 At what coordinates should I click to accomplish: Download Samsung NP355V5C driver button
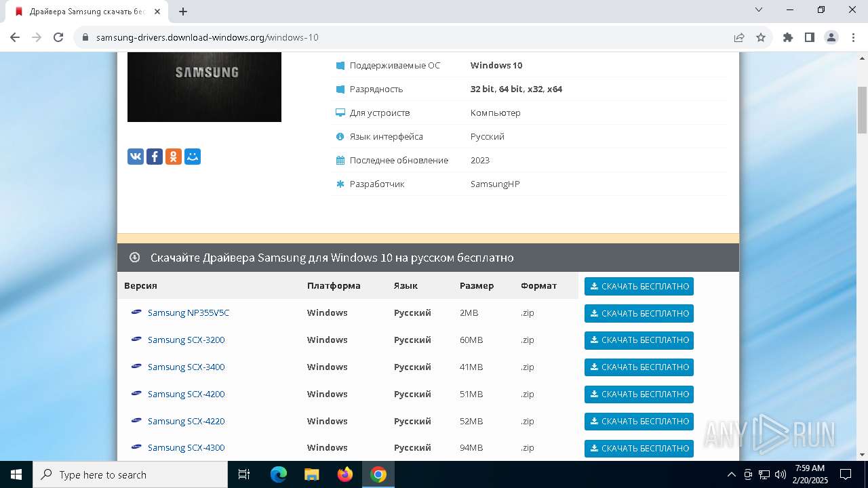(x=639, y=313)
